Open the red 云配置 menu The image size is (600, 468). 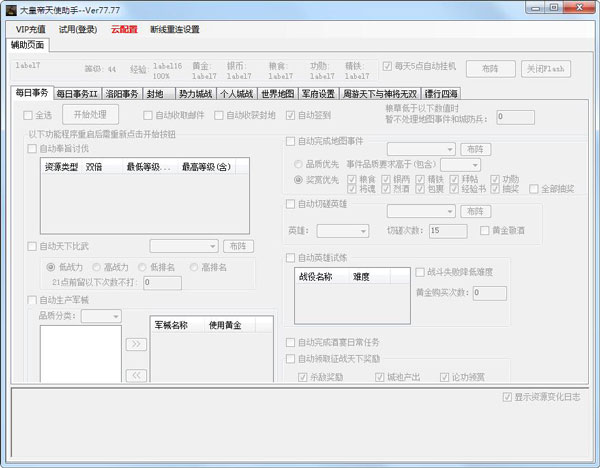pyautogui.click(x=124, y=29)
